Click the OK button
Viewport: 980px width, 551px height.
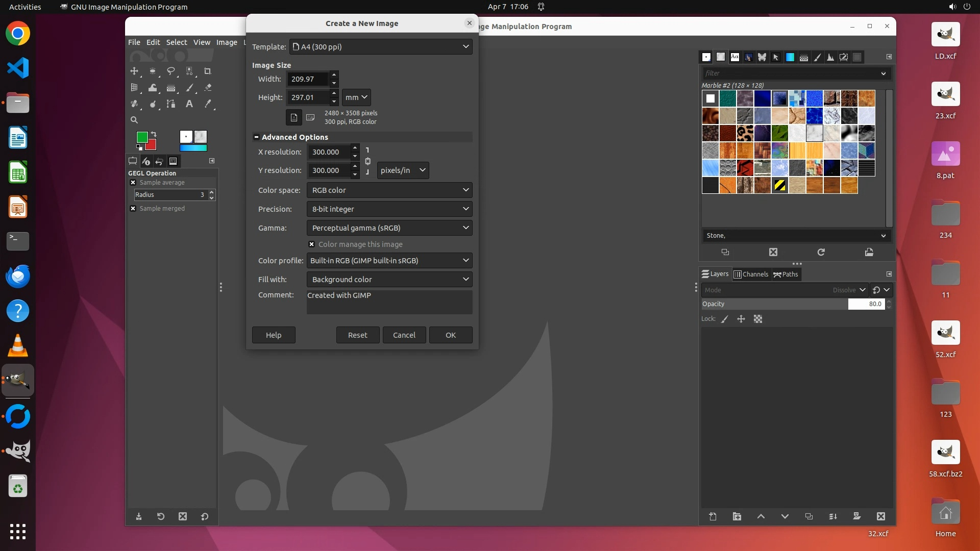coord(450,335)
